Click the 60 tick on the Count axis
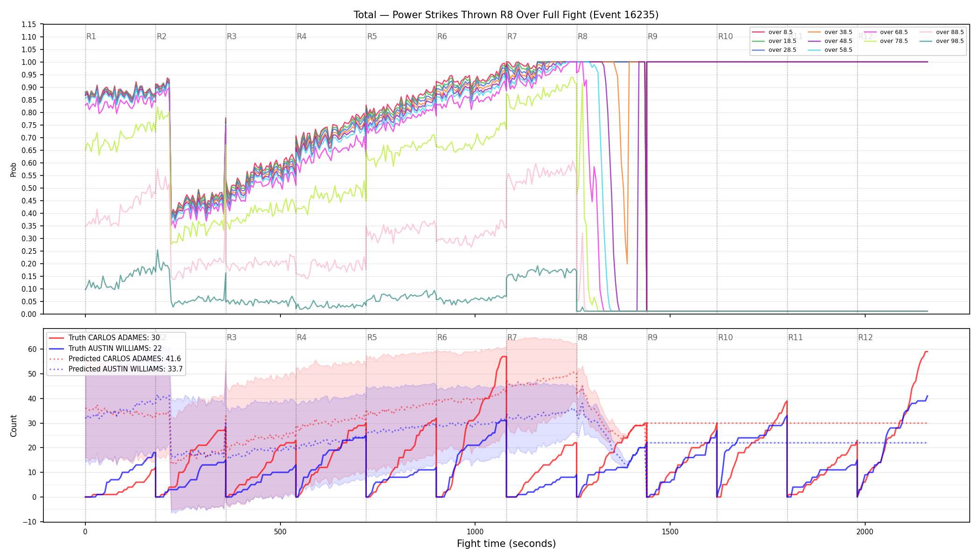 (32, 350)
